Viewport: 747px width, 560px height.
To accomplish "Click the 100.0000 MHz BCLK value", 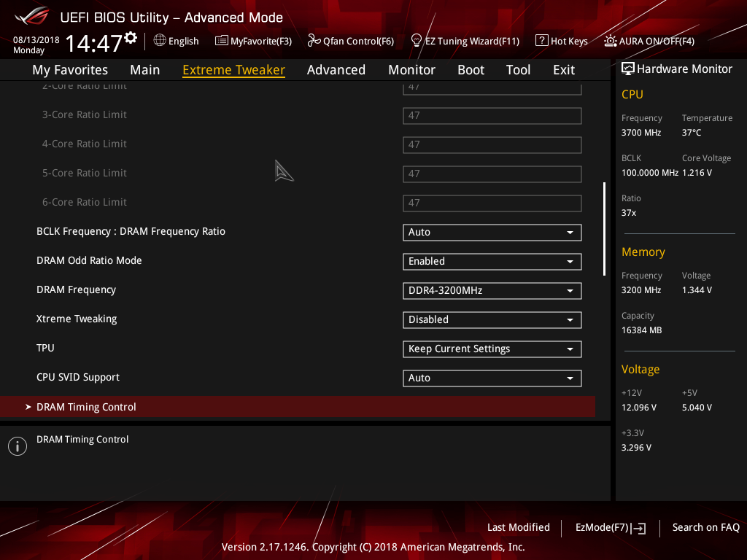I will tap(650, 173).
